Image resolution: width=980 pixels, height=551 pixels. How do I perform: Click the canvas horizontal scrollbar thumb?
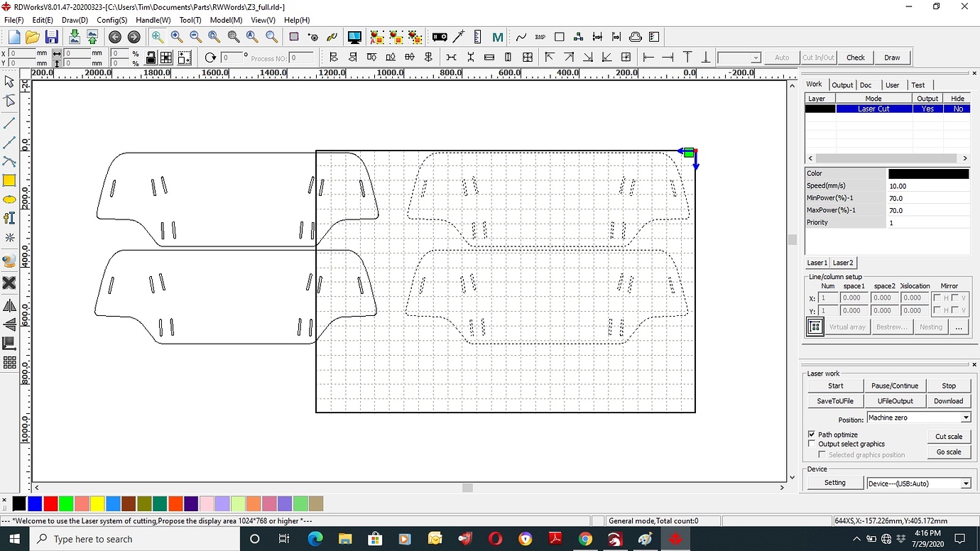coord(467,488)
